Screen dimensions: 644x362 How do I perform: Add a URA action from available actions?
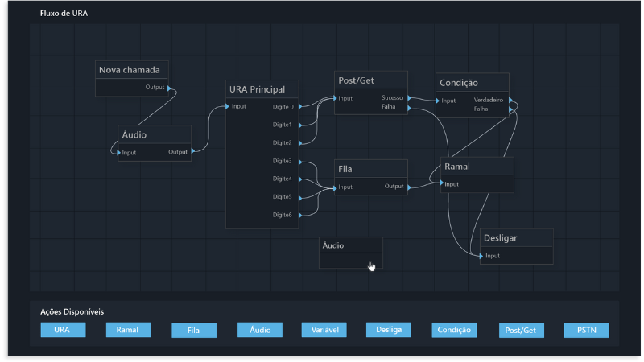click(62, 330)
